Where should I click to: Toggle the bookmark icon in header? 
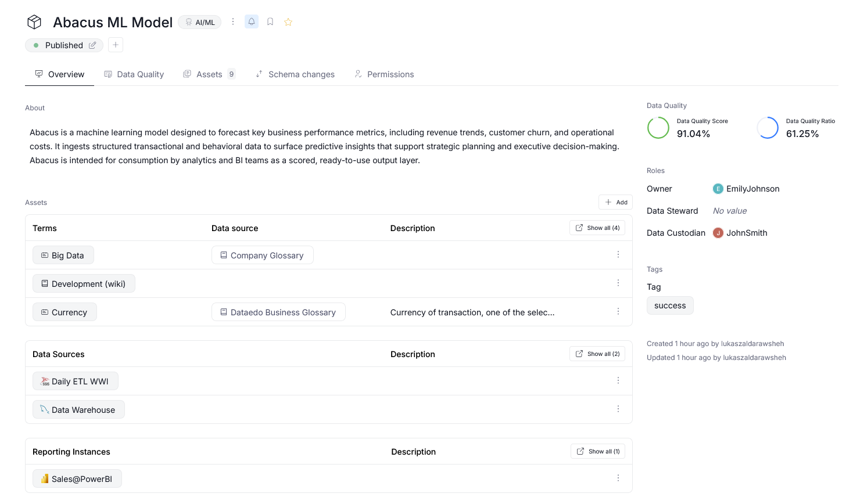pyautogui.click(x=270, y=21)
